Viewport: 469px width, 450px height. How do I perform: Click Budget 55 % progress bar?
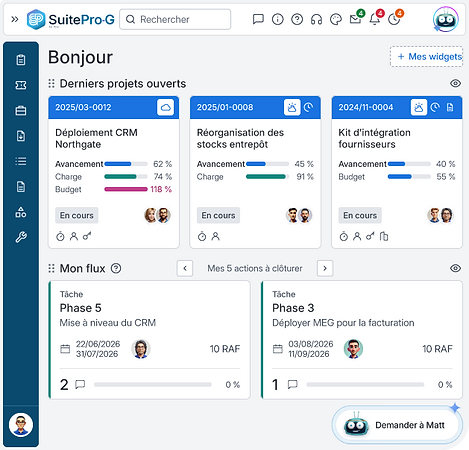(409, 177)
